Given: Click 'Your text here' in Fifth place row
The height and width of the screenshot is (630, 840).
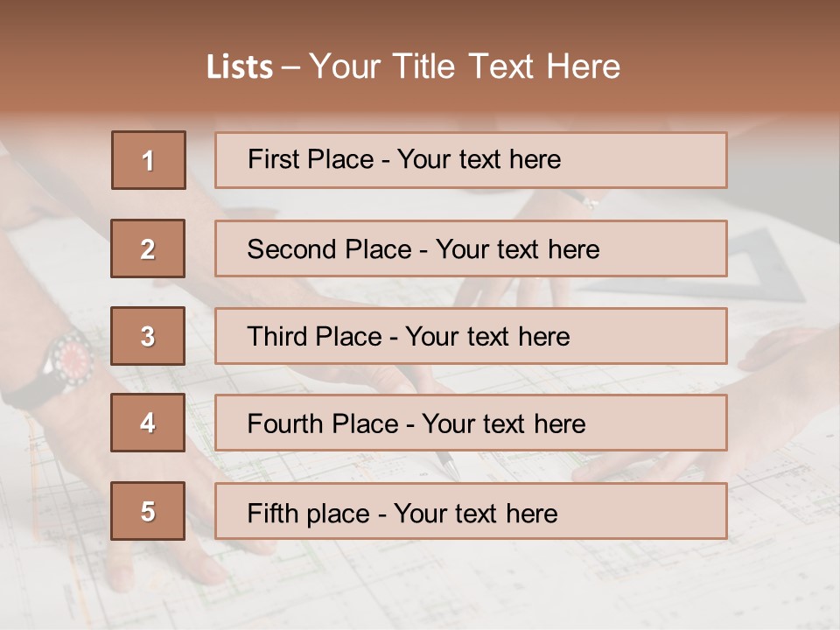Looking at the screenshot, I should coord(476,513).
